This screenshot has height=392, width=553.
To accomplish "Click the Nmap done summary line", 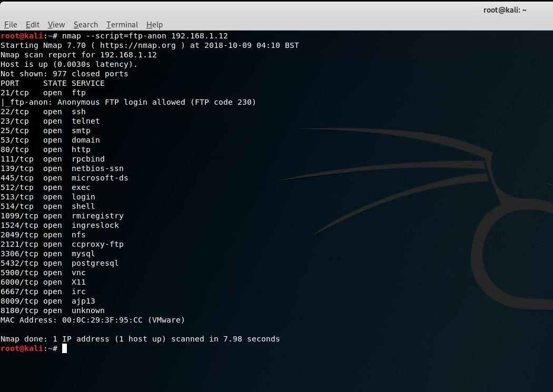I will [140, 339].
